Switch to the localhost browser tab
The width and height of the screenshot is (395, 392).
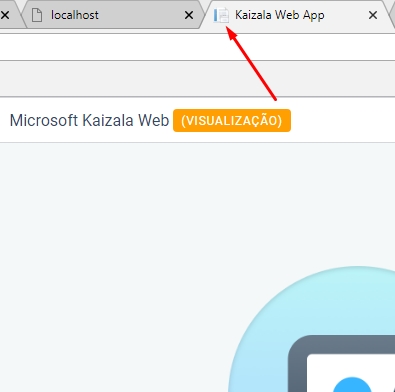tap(112, 15)
